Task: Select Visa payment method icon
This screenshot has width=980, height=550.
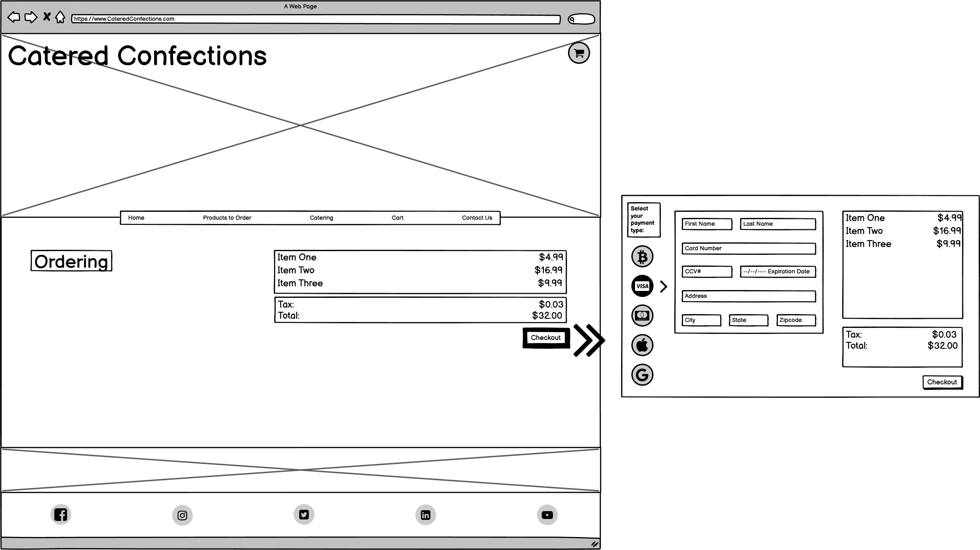Action: [x=642, y=286]
